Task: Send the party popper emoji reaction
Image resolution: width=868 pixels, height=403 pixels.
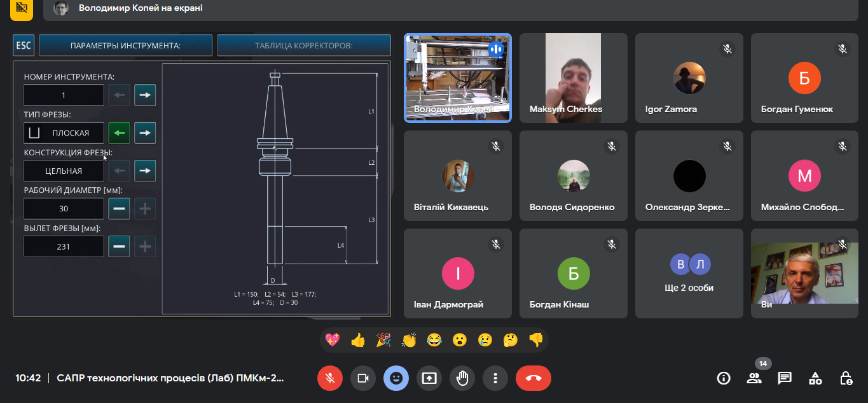Action: [x=383, y=340]
